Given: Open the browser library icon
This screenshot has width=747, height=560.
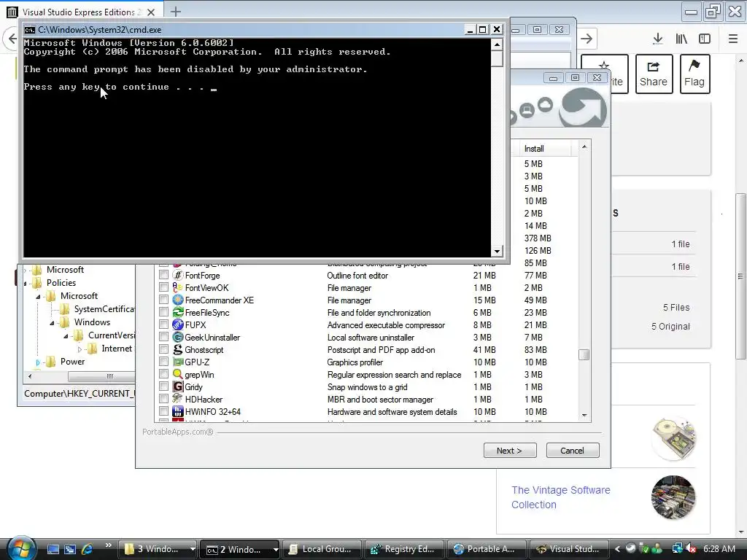Looking at the screenshot, I should 681,39.
